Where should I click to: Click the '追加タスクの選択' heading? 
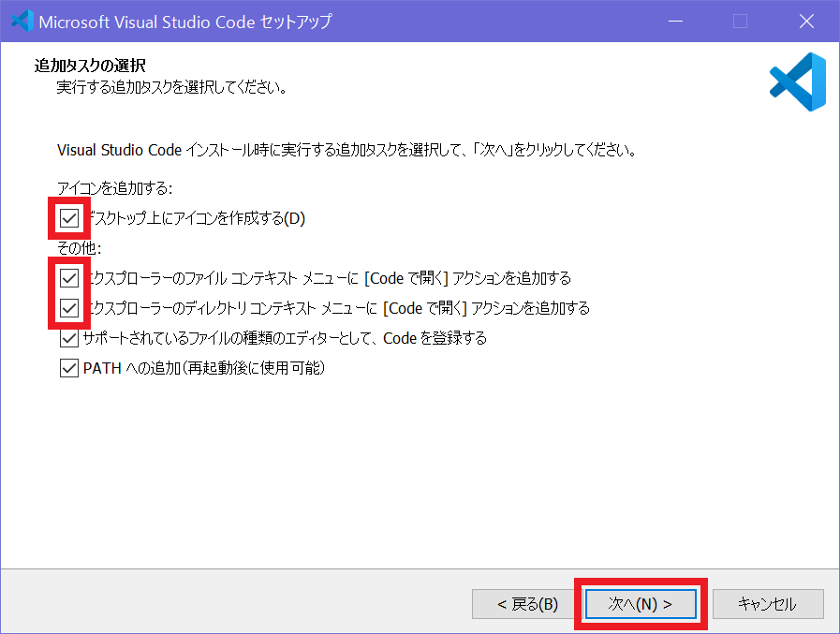tap(90, 66)
